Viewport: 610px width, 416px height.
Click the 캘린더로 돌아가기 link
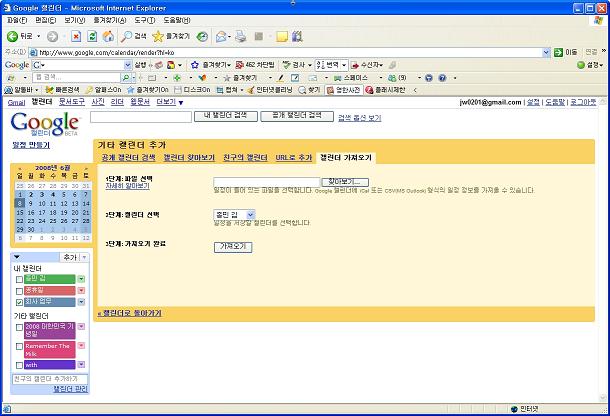pyautogui.click(x=130, y=313)
